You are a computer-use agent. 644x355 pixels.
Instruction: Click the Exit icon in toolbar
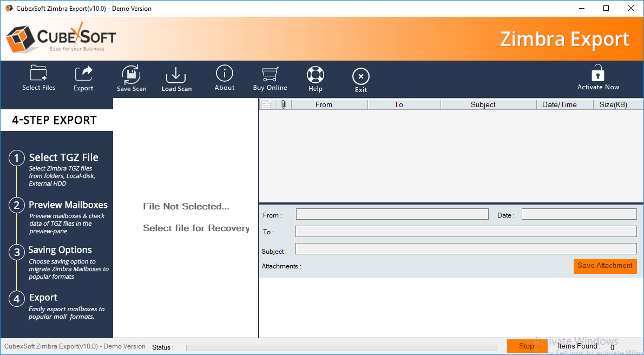pos(361,77)
